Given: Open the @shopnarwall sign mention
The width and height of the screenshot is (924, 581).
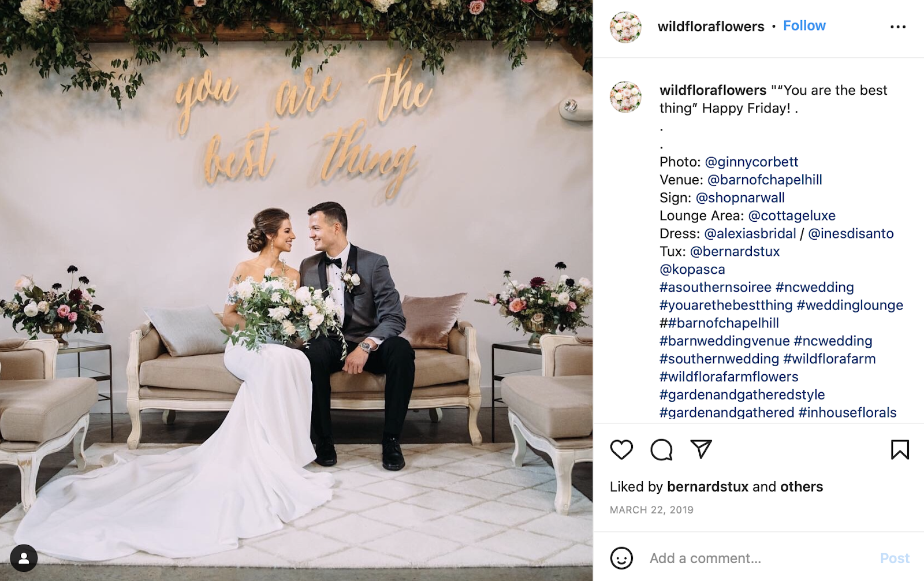Looking at the screenshot, I should click(x=740, y=198).
